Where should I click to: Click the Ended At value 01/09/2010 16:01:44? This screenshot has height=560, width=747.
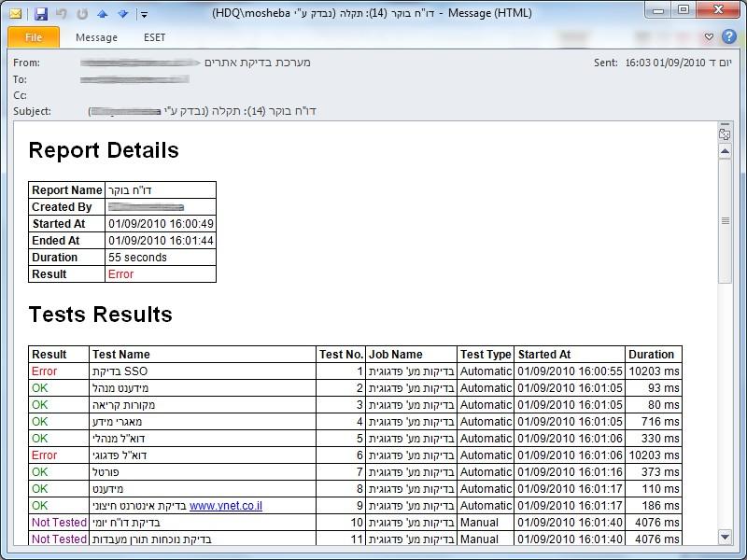[161, 241]
